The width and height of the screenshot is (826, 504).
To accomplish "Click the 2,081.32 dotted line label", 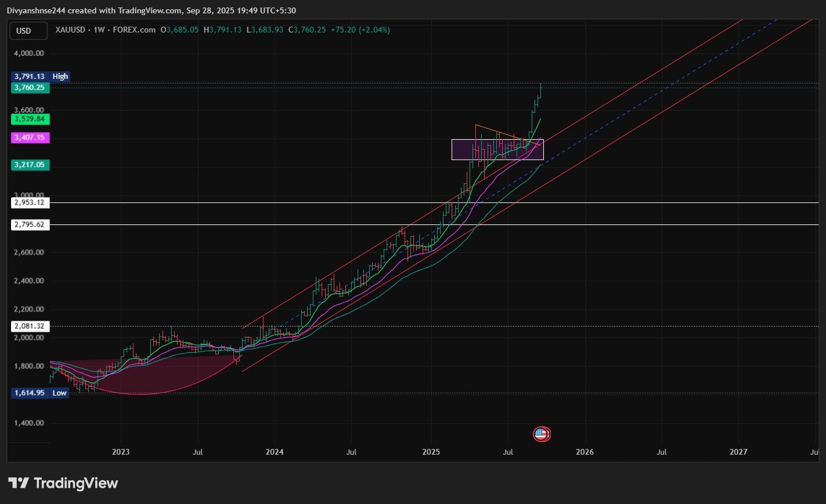I will [30, 326].
